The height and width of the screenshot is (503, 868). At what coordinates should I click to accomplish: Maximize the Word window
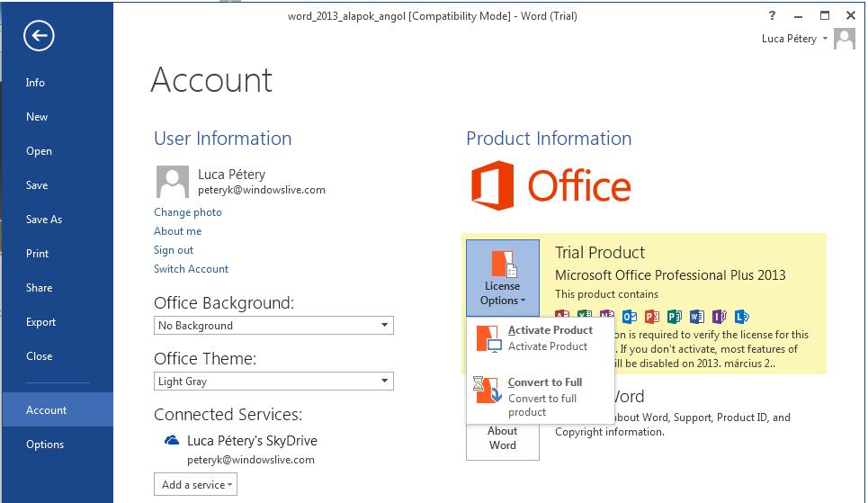click(x=825, y=15)
